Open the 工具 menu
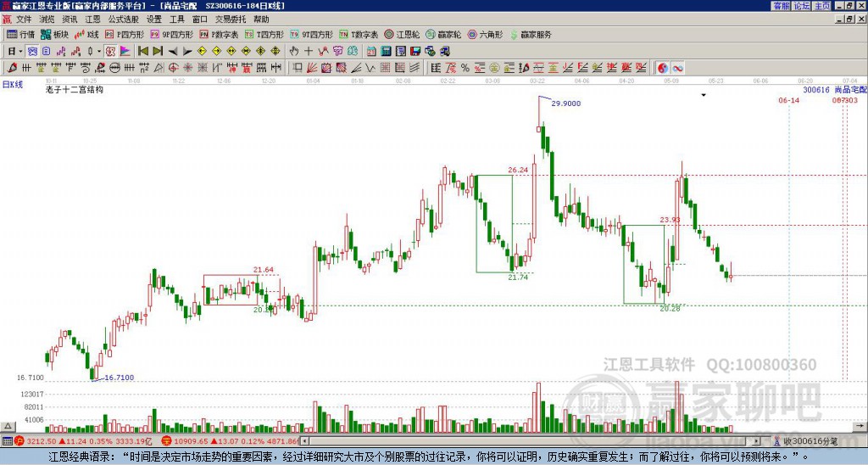 [x=176, y=20]
